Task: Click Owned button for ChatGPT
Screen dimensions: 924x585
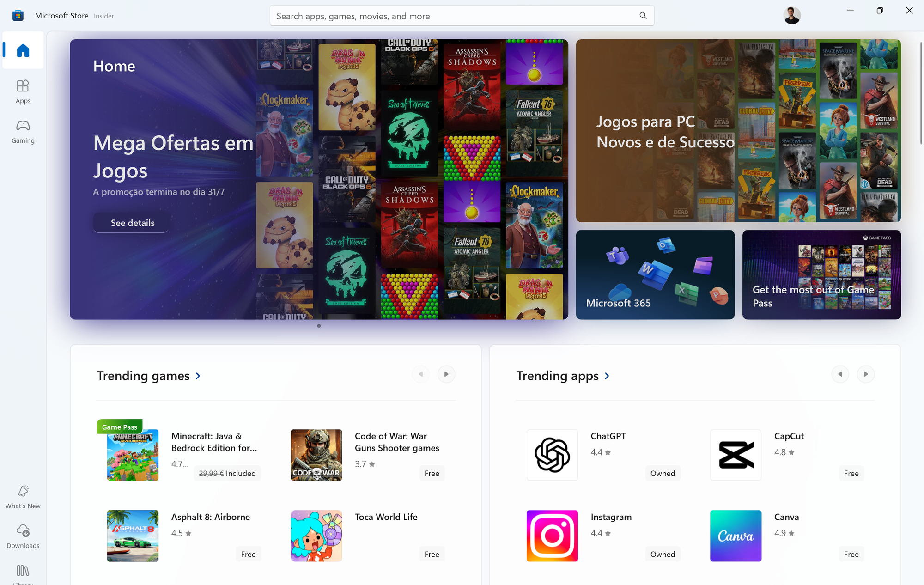Action: pyautogui.click(x=663, y=473)
